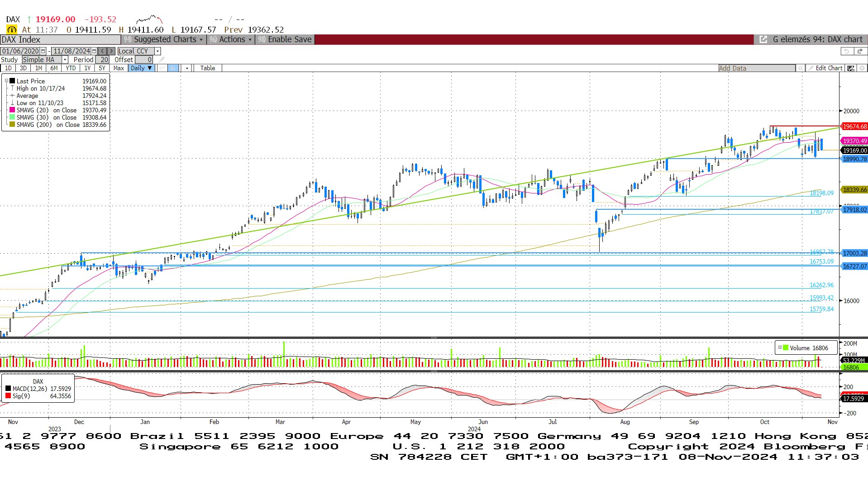Click the Period input field
This screenshot has height=482, width=868.
(102, 59)
